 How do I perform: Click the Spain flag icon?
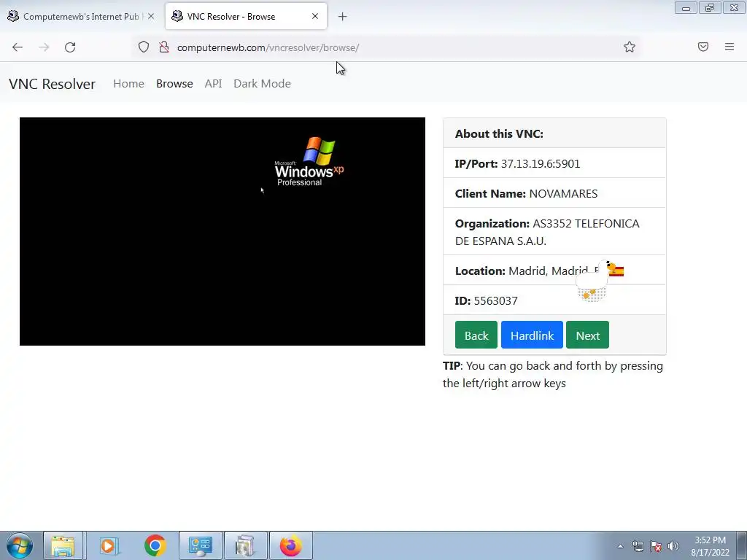(x=616, y=271)
